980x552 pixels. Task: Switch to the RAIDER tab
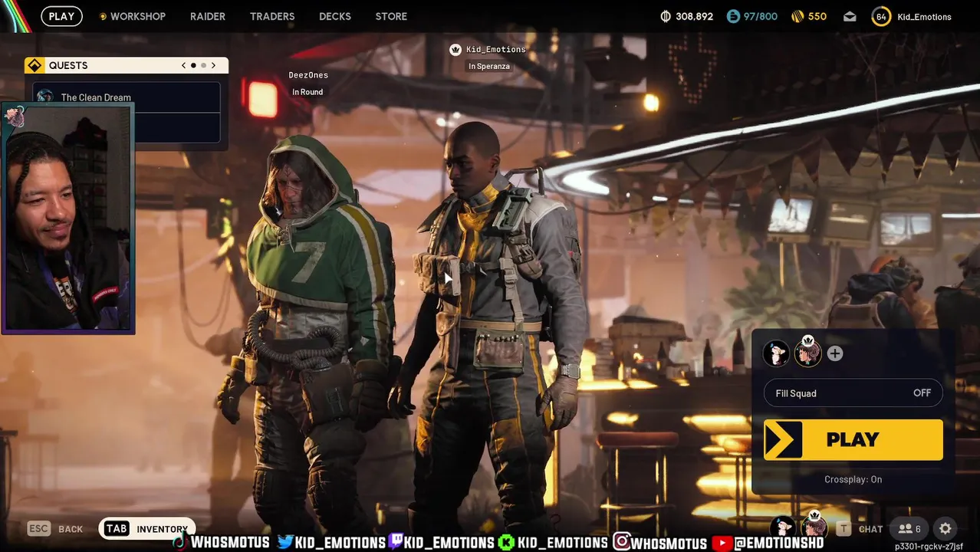[208, 16]
